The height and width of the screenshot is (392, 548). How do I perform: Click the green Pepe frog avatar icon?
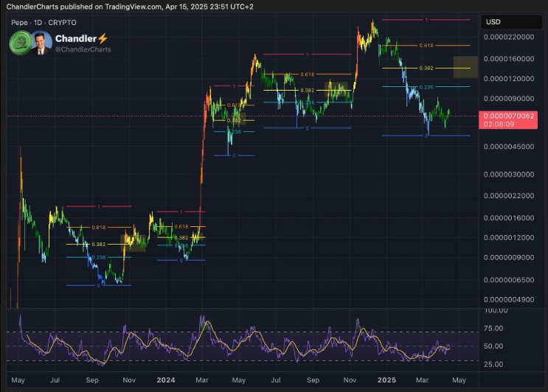click(20, 43)
